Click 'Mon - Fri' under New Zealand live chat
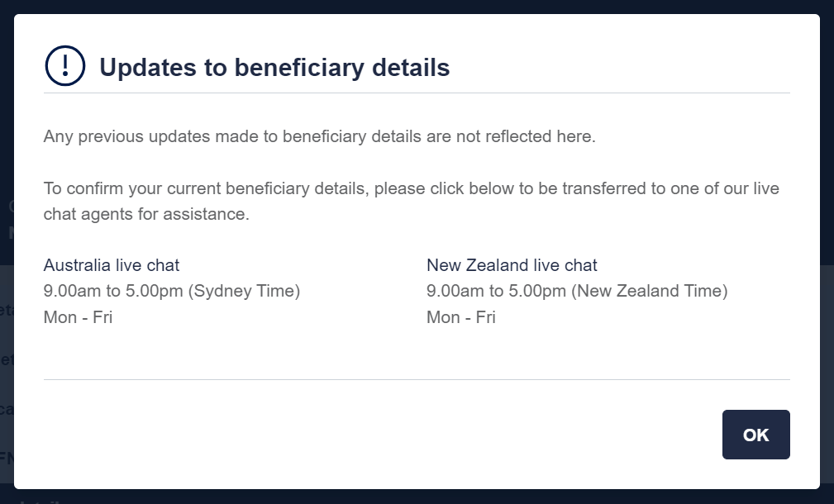 pos(460,317)
